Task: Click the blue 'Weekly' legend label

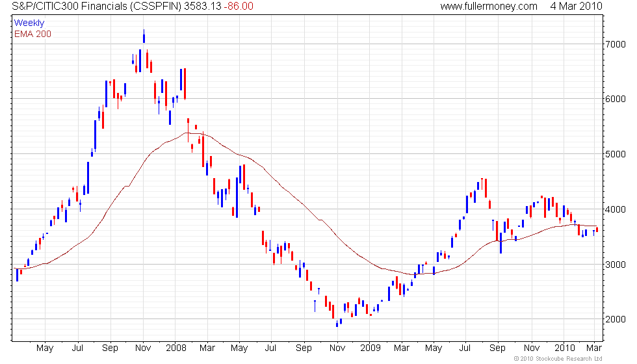Action: 29,23
